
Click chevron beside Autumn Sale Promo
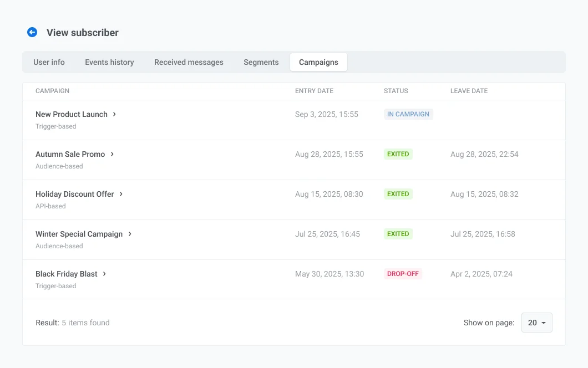[x=112, y=154]
